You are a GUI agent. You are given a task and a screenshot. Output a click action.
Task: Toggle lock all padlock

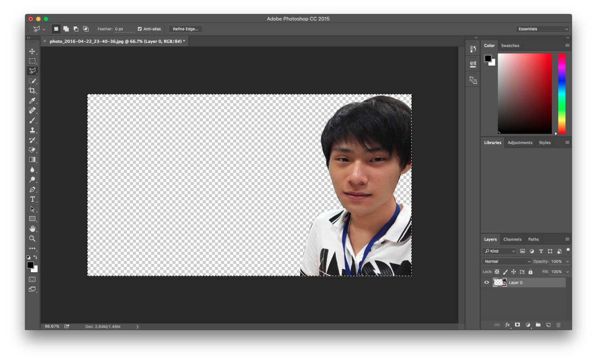(x=530, y=272)
